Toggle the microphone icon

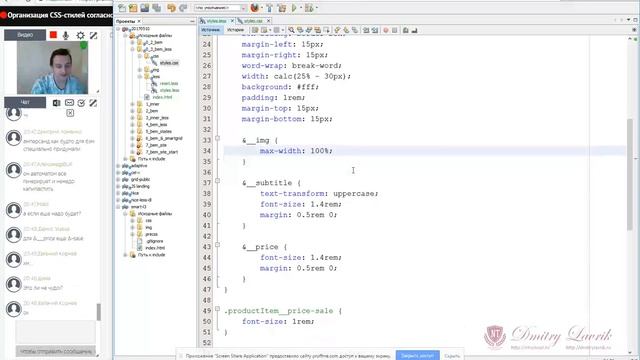tap(66, 36)
